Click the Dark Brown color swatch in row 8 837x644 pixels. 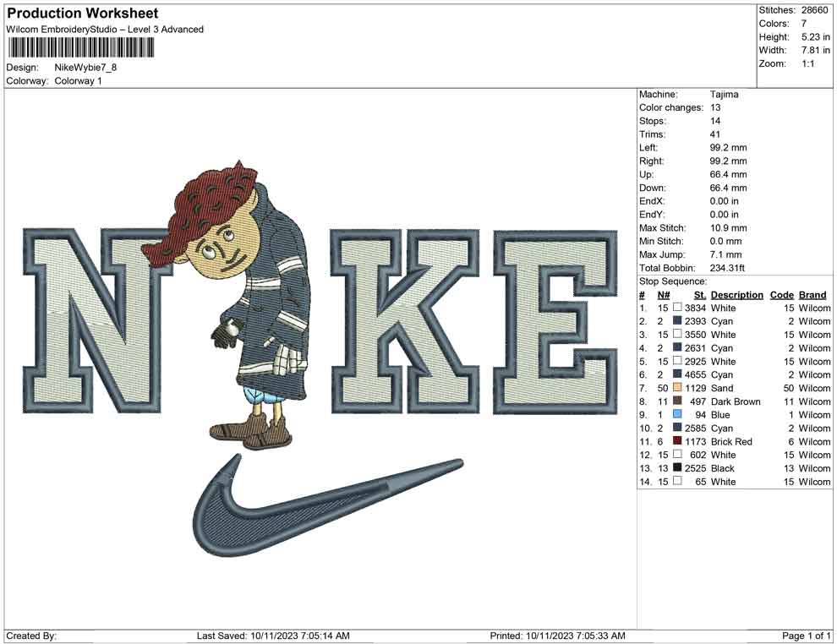[677, 401]
